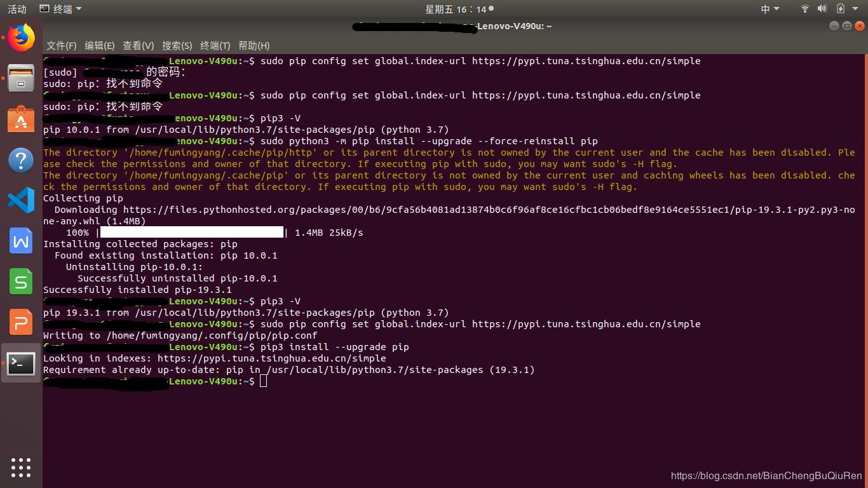The width and height of the screenshot is (868, 488).
Task: Launch the Files manager icon
Action: click(x=21, y=78)
